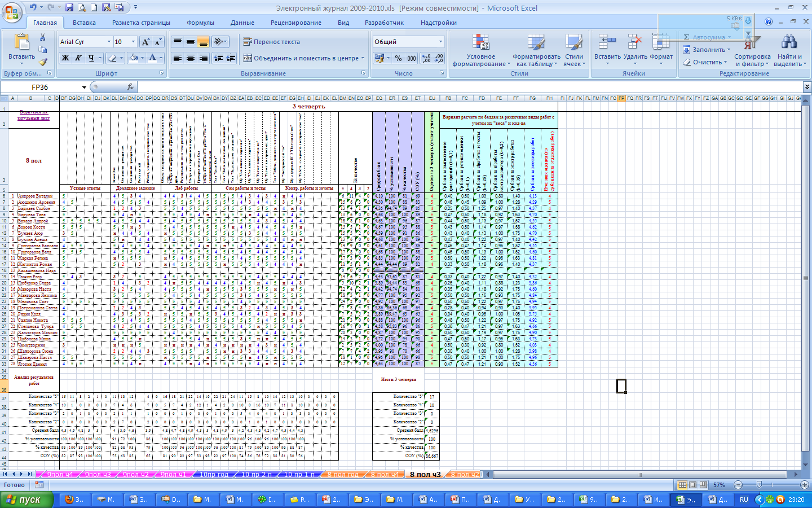Decrease decimal places shown

pyautogui.click(x=439, y=58)
